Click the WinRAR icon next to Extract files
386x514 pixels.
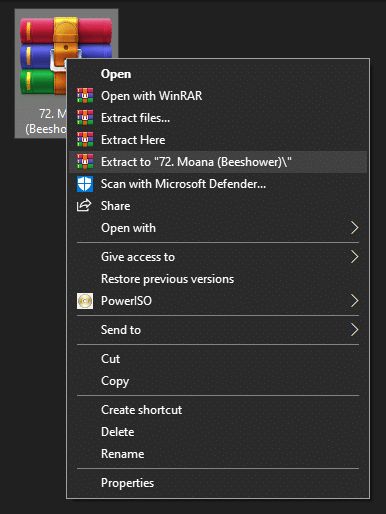click(85, 118)
